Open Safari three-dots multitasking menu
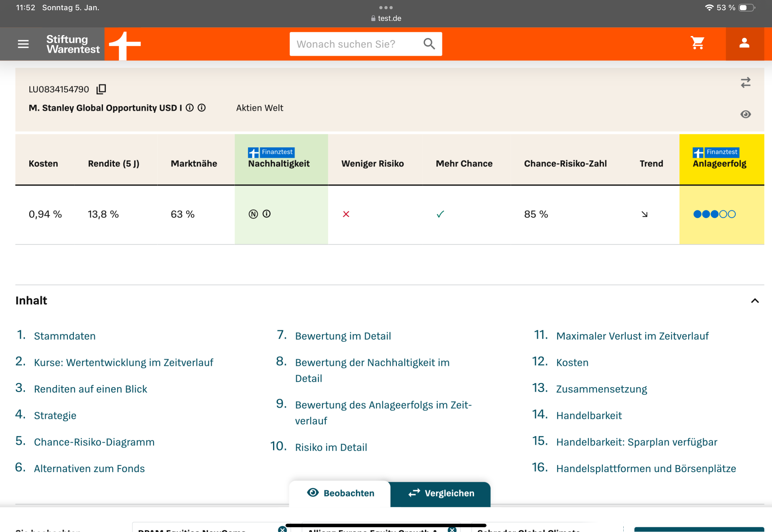772x532 pixels. click(x=386, y=7)
